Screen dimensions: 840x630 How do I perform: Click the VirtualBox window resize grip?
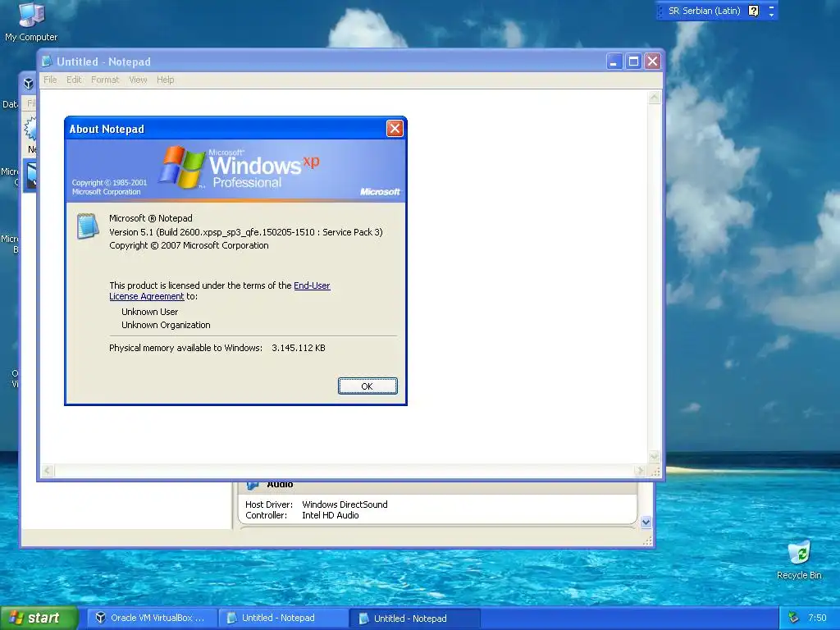[647, 541]
